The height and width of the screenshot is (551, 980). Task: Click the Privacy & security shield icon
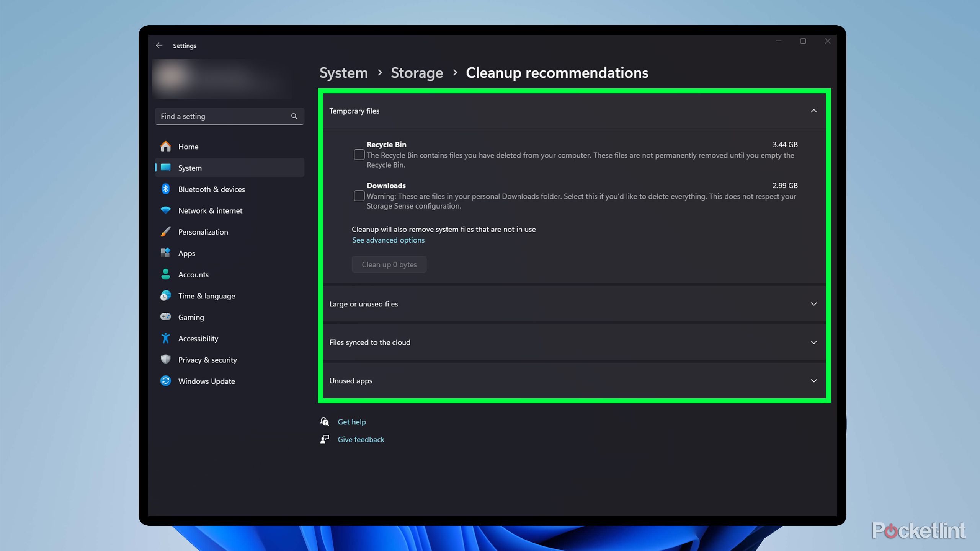tap(165, 360)
